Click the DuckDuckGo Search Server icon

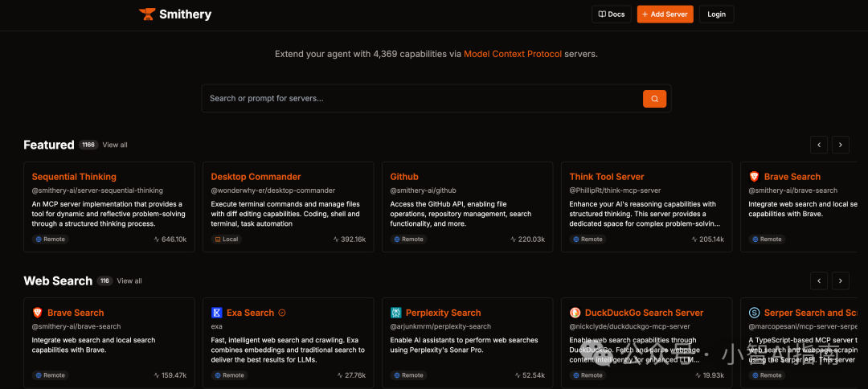coord(575,313)
